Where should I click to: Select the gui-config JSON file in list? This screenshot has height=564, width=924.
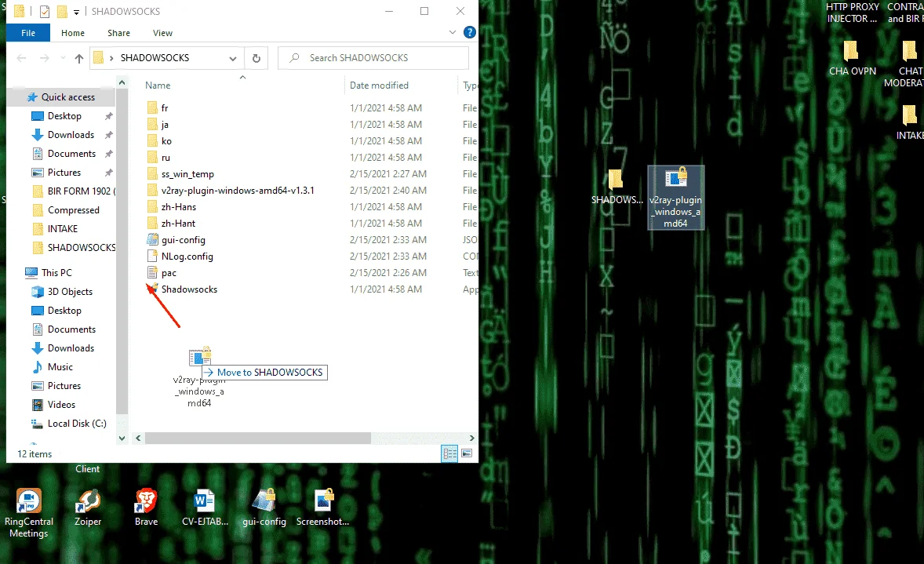pyautogui.click(x=184, y=240)
